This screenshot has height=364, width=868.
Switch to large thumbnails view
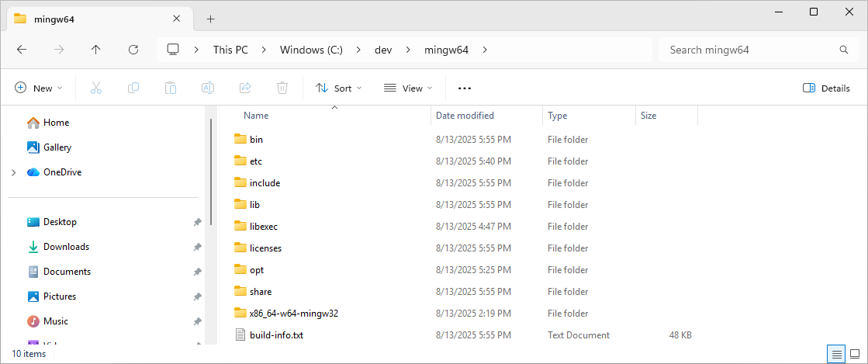[x=854, y=354]
